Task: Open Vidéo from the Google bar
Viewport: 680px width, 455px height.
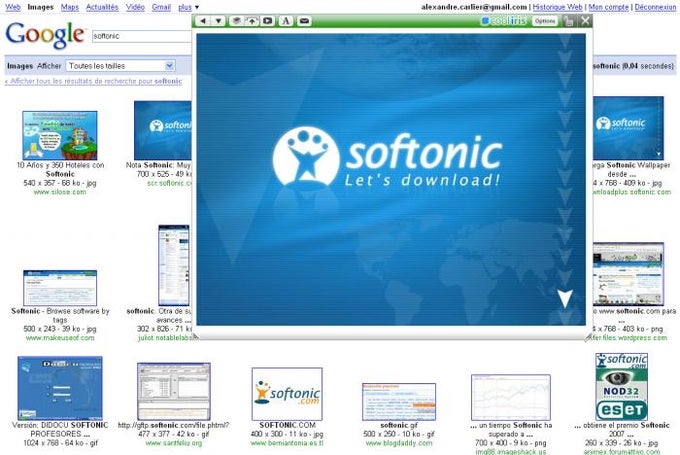Action: coord(135,7)
